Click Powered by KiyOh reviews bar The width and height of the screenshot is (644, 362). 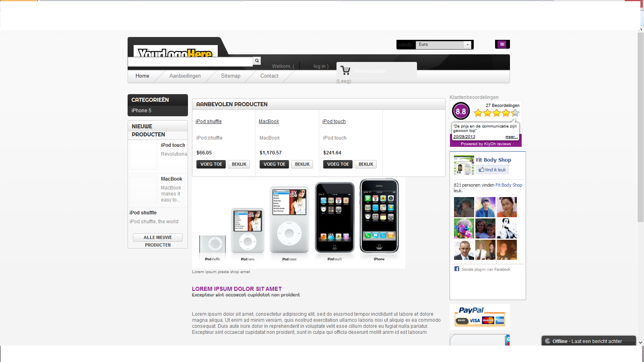[486, 144]
